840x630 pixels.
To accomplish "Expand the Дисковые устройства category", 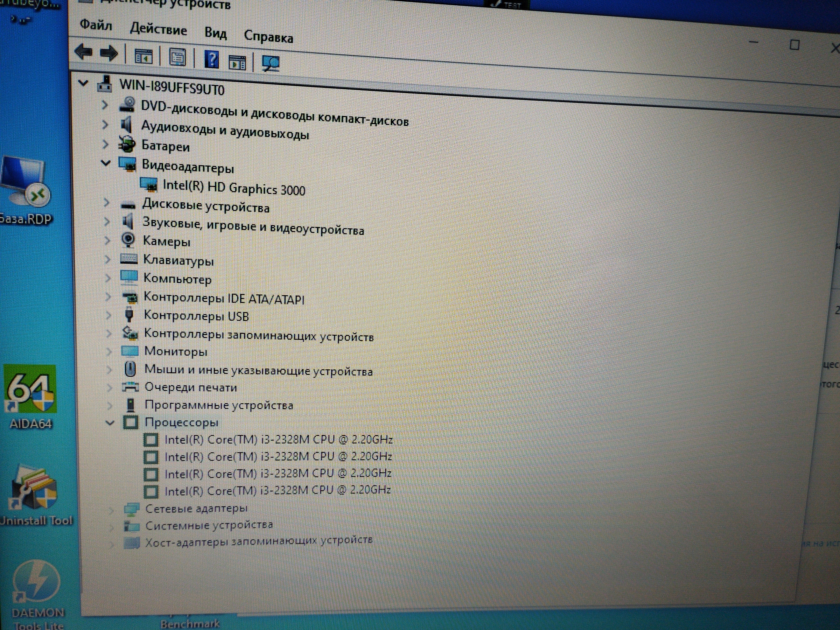I will (x=106, y=203).
